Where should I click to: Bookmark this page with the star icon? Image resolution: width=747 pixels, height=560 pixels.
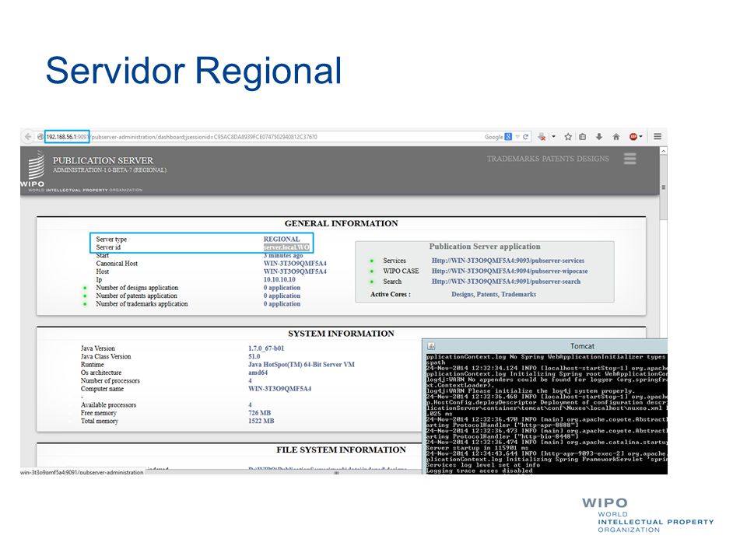click(568, 137)
